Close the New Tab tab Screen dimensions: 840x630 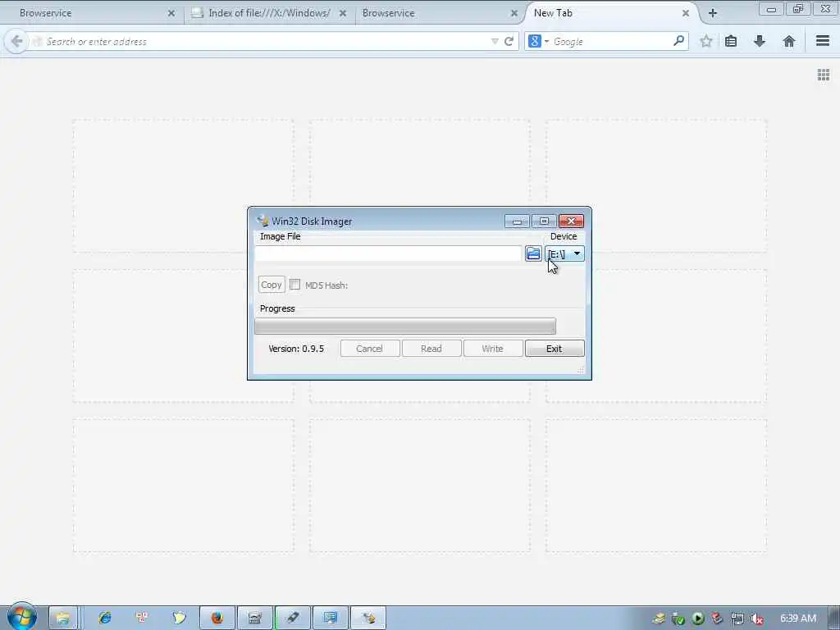click(x=686, y=13)
